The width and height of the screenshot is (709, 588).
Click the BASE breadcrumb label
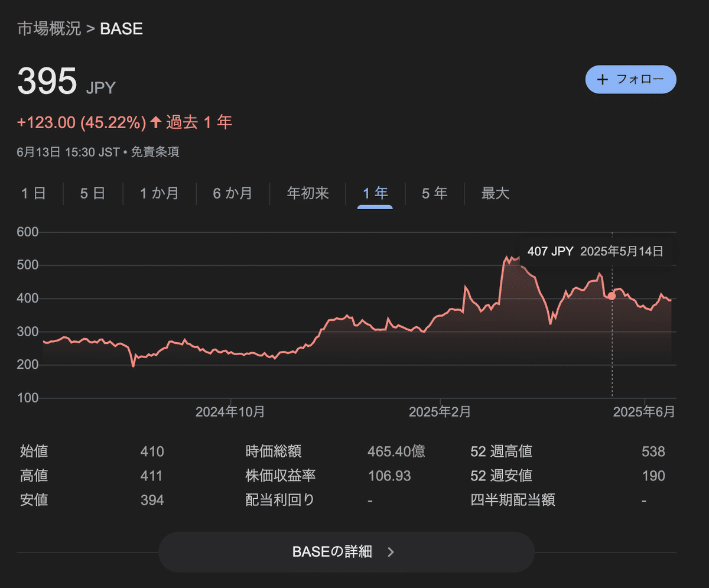pyautogui.click(x=121, y=28)
